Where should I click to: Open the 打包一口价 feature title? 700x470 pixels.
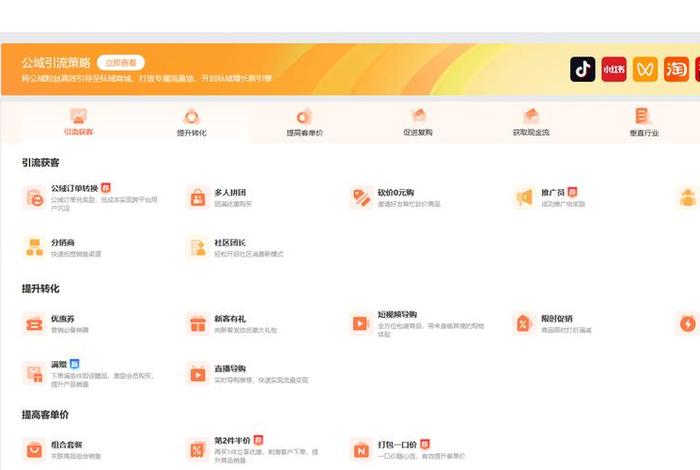tap(397, 445)
